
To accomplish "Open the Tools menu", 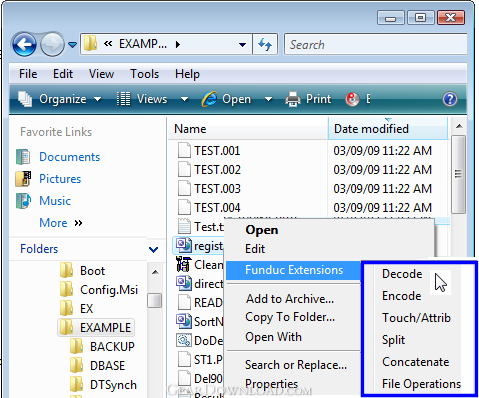I will pos(144,74).
